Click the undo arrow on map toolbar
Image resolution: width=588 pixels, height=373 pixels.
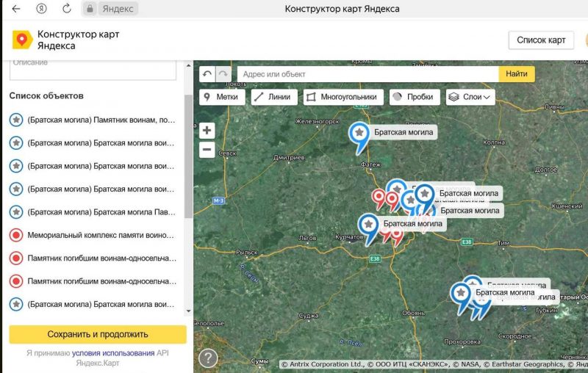207,74
